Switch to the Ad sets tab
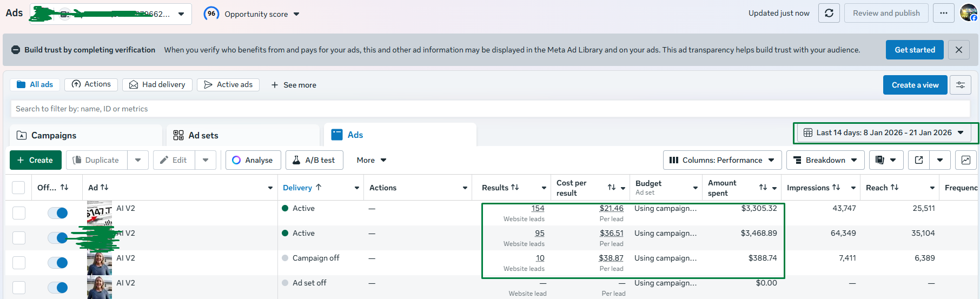 [243, 135]
